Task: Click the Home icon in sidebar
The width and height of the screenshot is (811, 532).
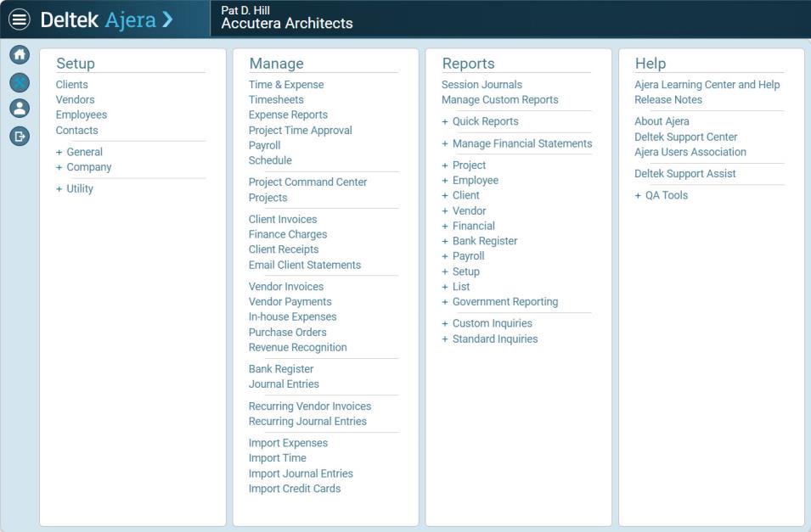Action: coord(19,55)
